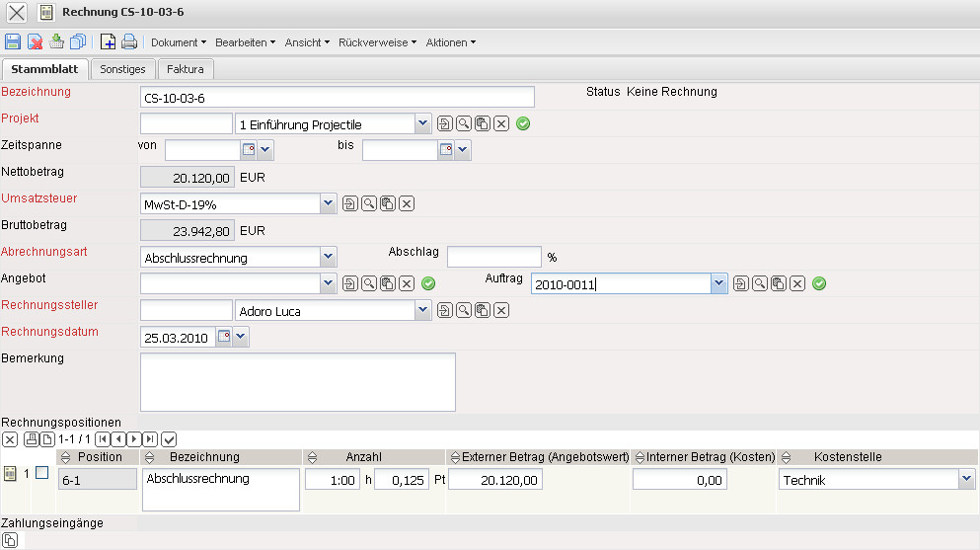
Task: Expand the Abrechnungsart dropdown
Action: [329, 258]
